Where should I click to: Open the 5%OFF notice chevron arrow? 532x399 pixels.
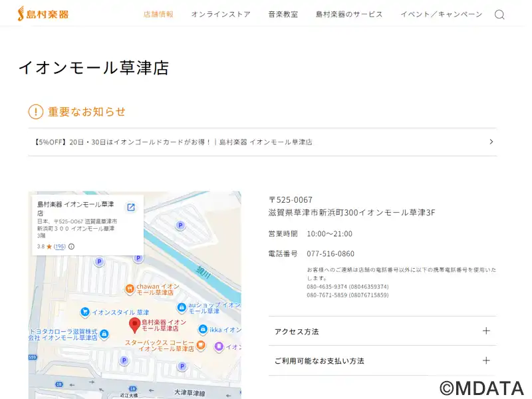pos(491,142)
